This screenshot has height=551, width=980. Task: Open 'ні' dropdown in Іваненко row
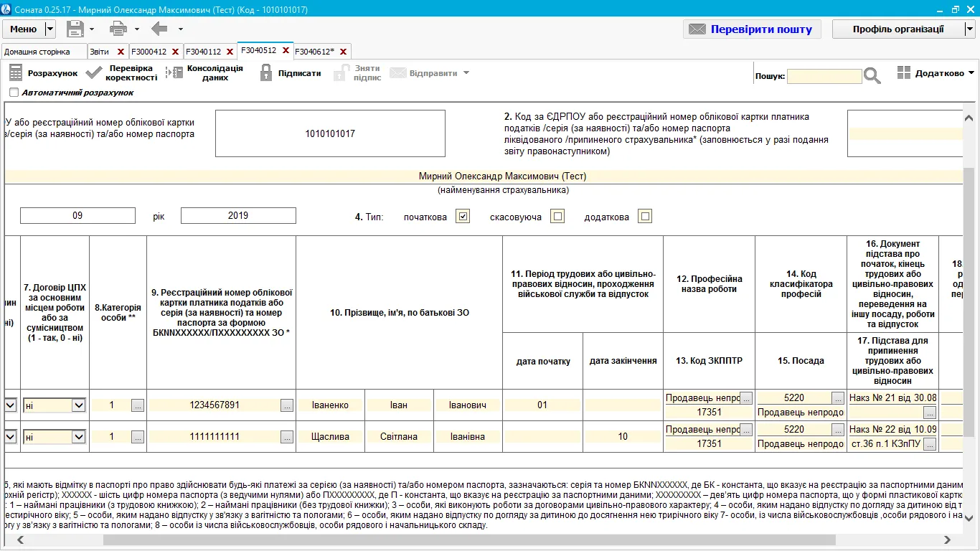78,405
